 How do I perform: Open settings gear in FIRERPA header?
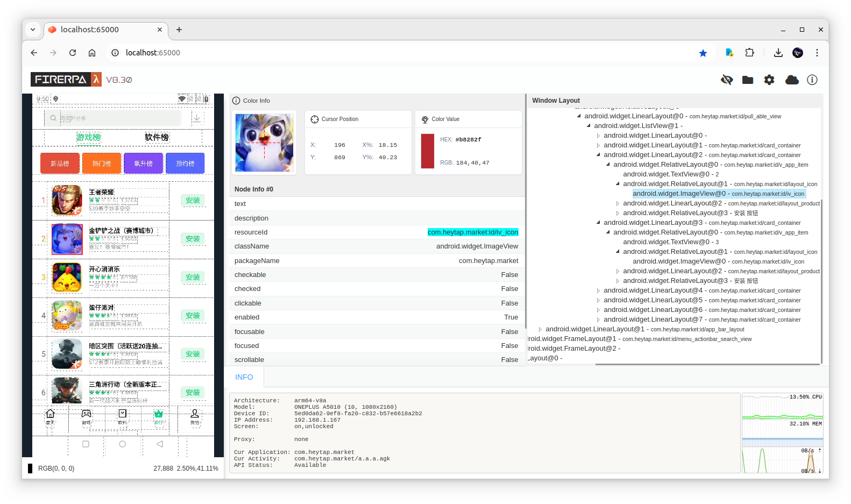769,80
